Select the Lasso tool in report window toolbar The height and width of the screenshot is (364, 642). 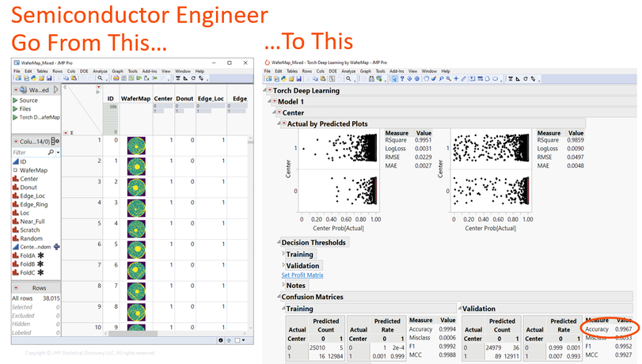click(x=441, y=78)
